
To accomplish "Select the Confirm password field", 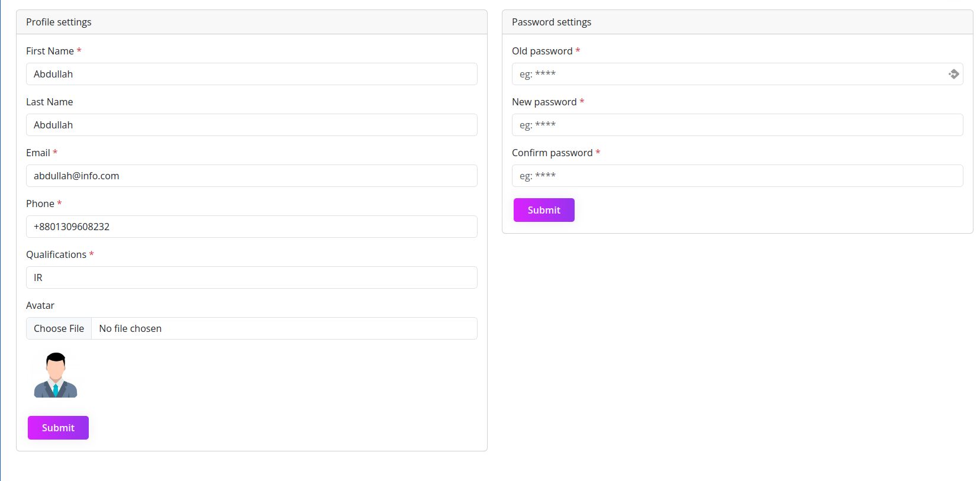I will click(737, 176).
